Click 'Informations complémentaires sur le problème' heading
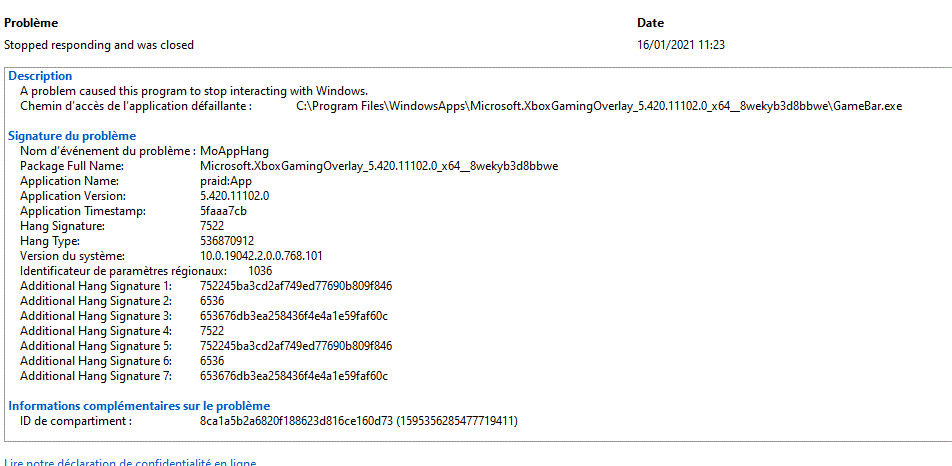This screenshot has width=952, height=466. point(139,405)
